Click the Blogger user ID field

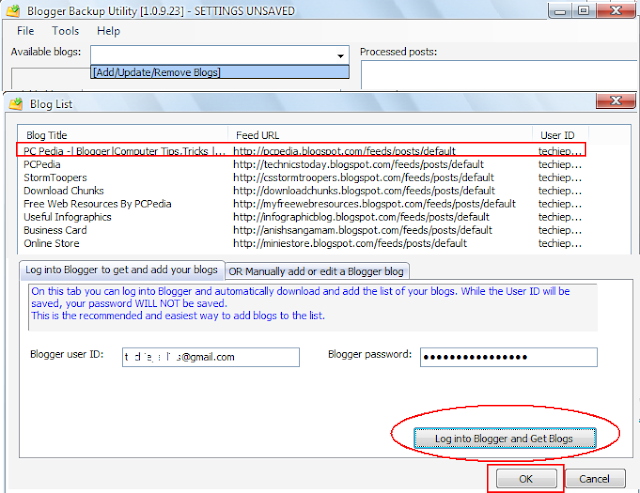coord(211,357)
